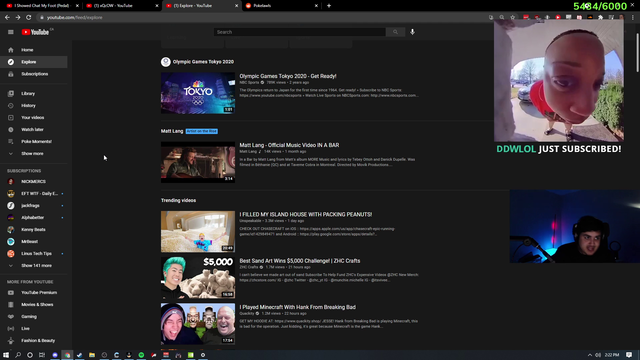Click the Kenny Beats channel avatar

(x=11, y=229)
